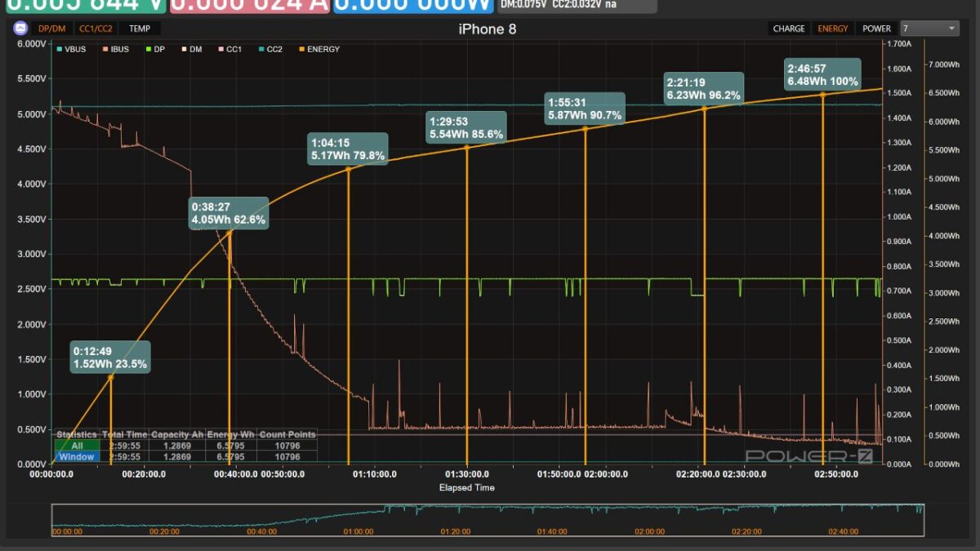This screenshot has height=551, width=980.
Task: Click the 6.000V voltage axis label
Action: pos(31,44)
